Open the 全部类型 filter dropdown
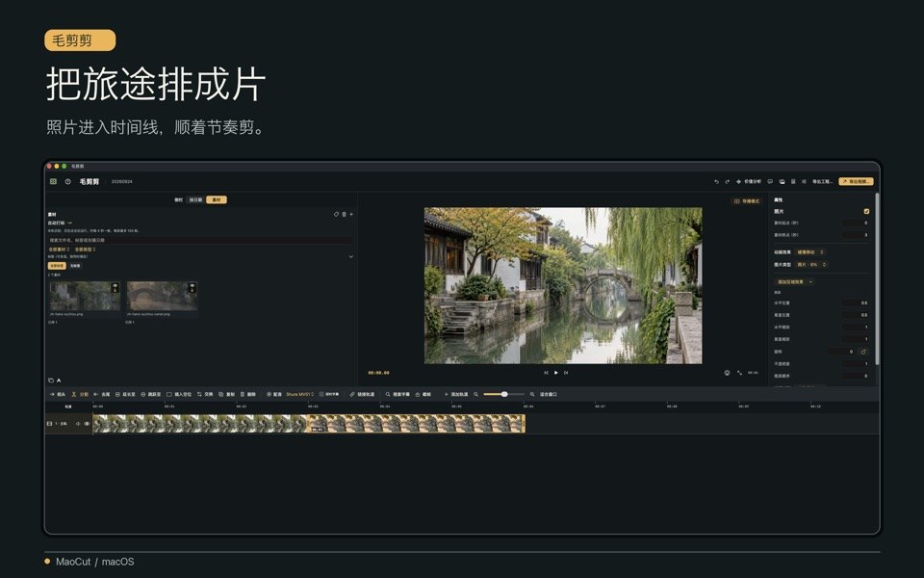The height and width of the screenshot is (578, 924). coord(85,250)
